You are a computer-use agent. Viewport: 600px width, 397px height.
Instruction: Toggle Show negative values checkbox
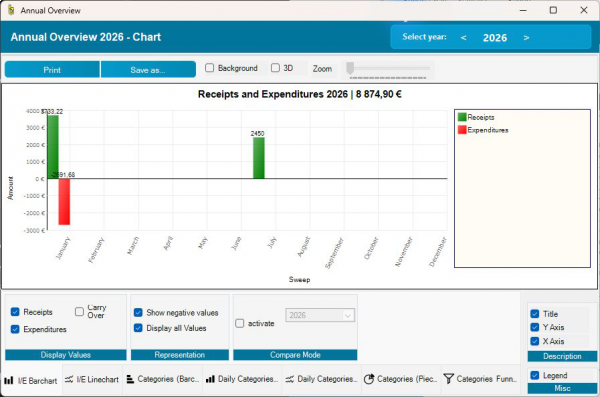[x=138, y=312]
